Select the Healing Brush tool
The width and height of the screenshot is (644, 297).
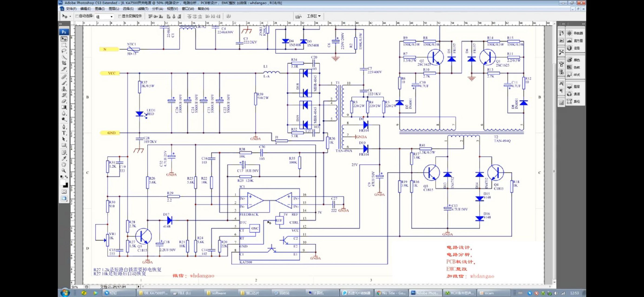pyautogui.click(x=64, y=77)
